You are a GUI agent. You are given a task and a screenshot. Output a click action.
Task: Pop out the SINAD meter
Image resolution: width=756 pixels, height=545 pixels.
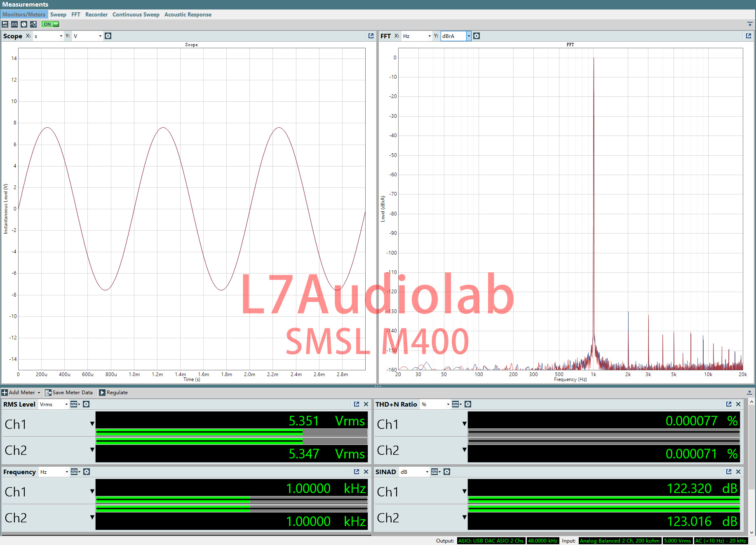click(x=729, y=472)
